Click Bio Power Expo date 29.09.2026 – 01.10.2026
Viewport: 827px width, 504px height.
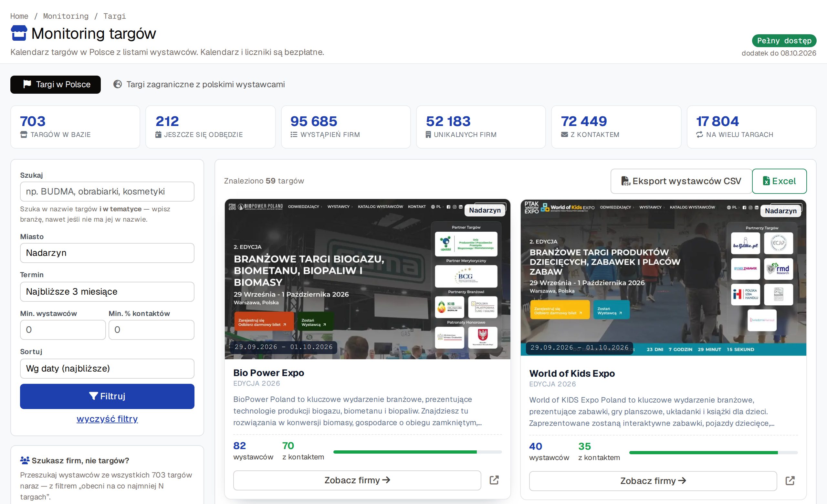pos(284,347)
